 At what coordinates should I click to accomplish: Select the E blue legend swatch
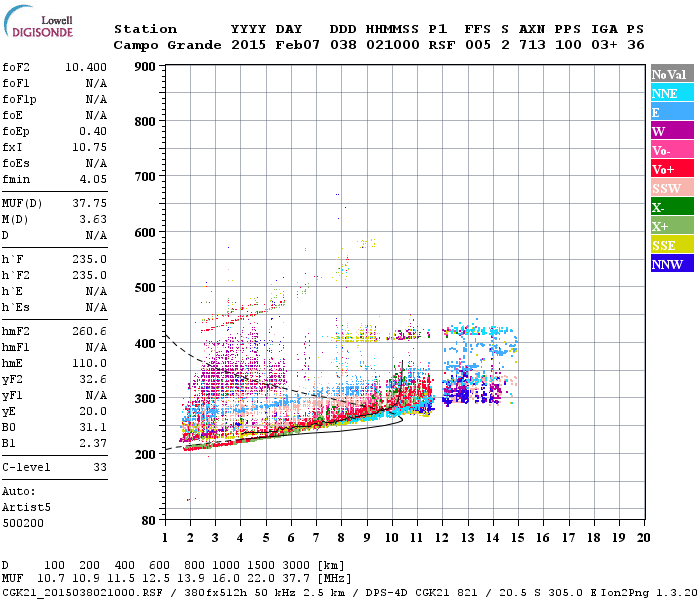tap(672, 112)
